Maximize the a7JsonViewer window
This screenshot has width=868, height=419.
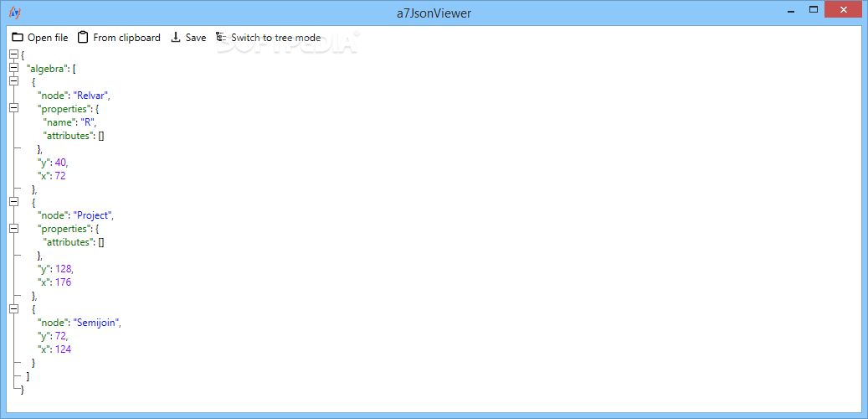click(814, 9)
